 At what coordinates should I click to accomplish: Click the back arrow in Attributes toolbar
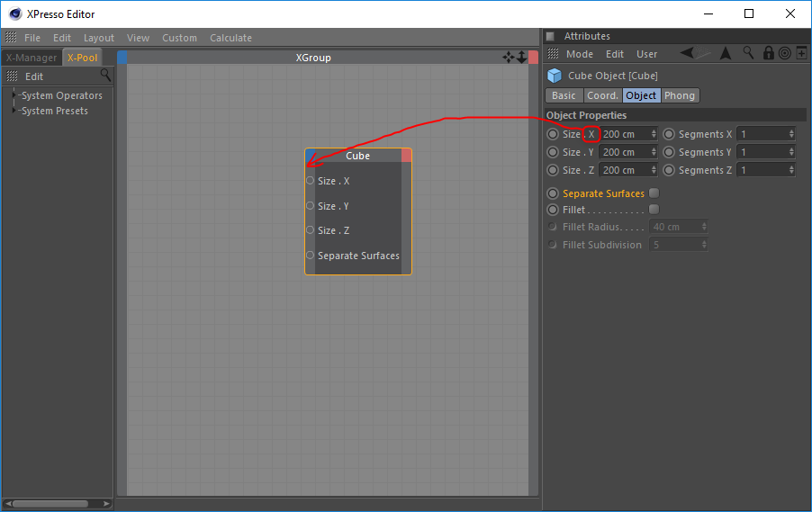687,53
